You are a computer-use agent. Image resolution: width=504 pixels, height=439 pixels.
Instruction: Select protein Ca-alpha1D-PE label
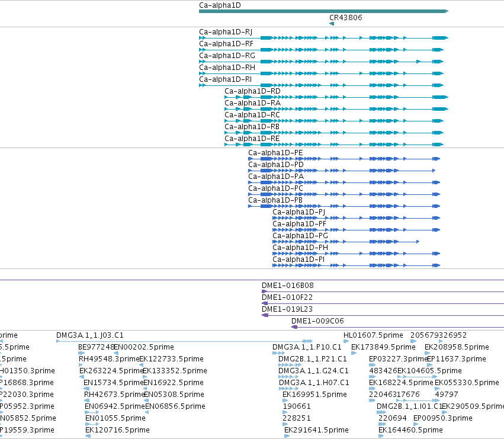coord(276,153)
